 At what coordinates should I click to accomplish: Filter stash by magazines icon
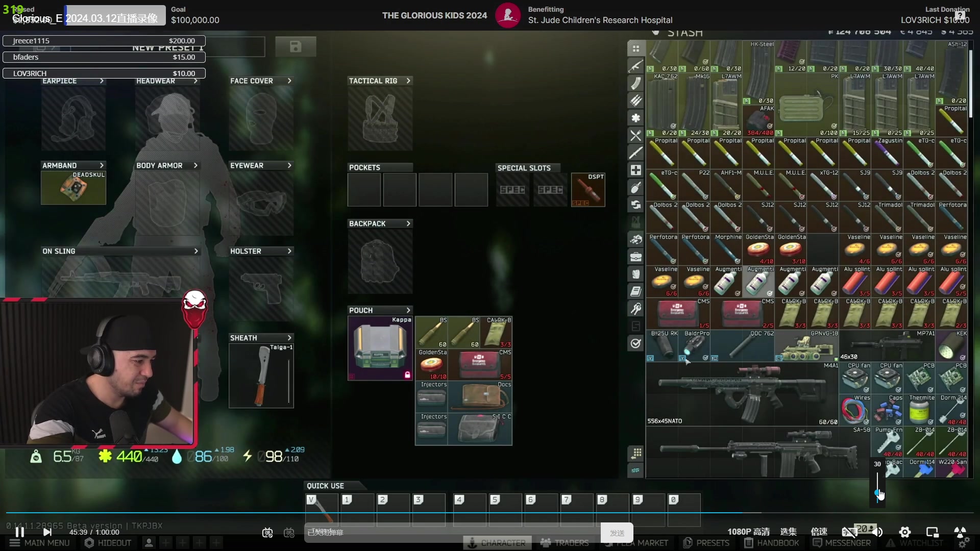[x=636, y=83]
